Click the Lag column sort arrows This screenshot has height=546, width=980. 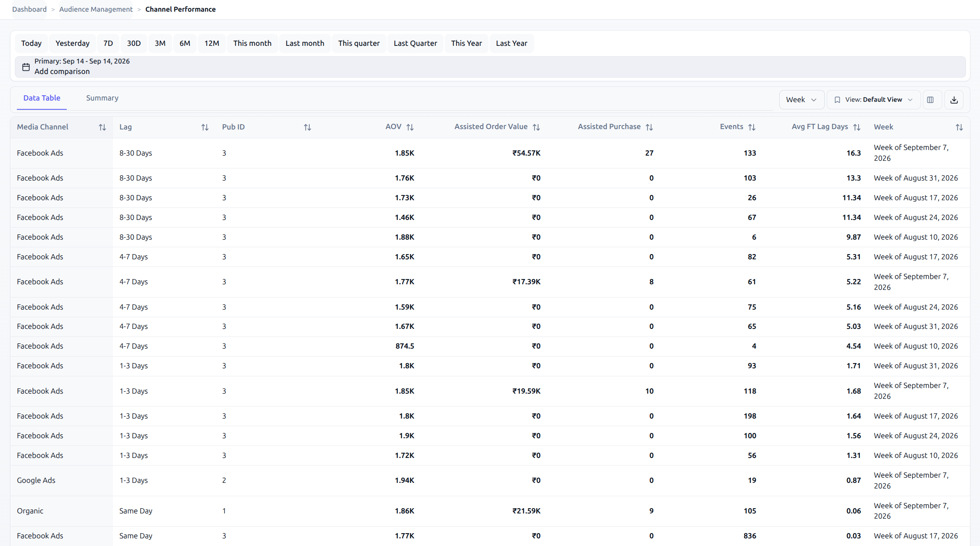[x=205, y=127]
